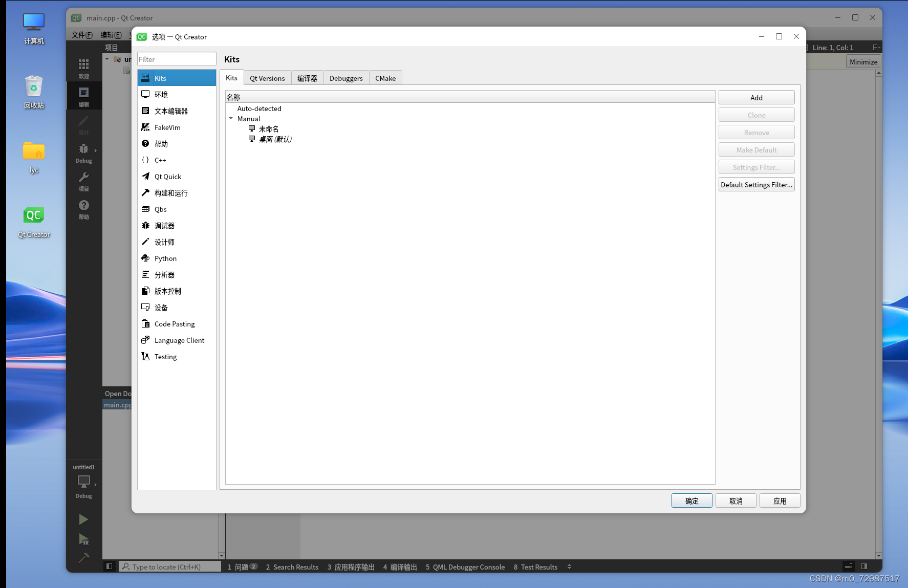Toggle progress details icon in status bar
The image size is (908, 588).
[849, 567]
